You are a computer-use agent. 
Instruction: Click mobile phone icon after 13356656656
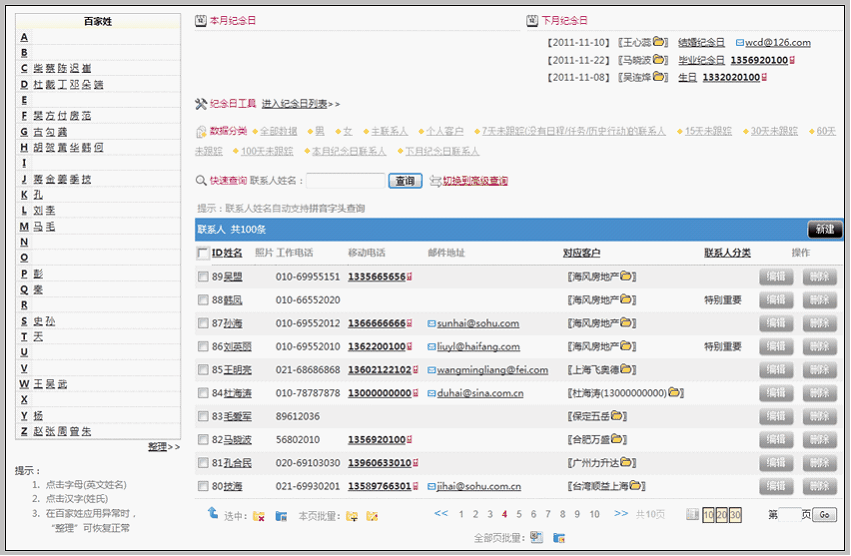pyautogui.click(x=411, y=277)
